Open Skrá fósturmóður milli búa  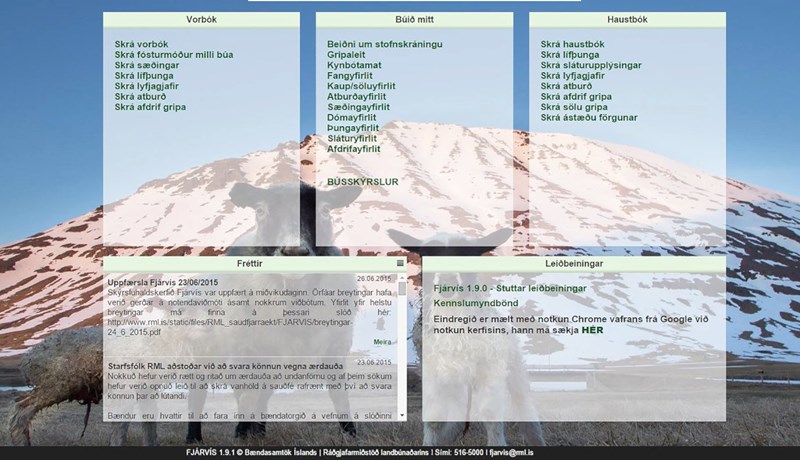tap(174, 55)
